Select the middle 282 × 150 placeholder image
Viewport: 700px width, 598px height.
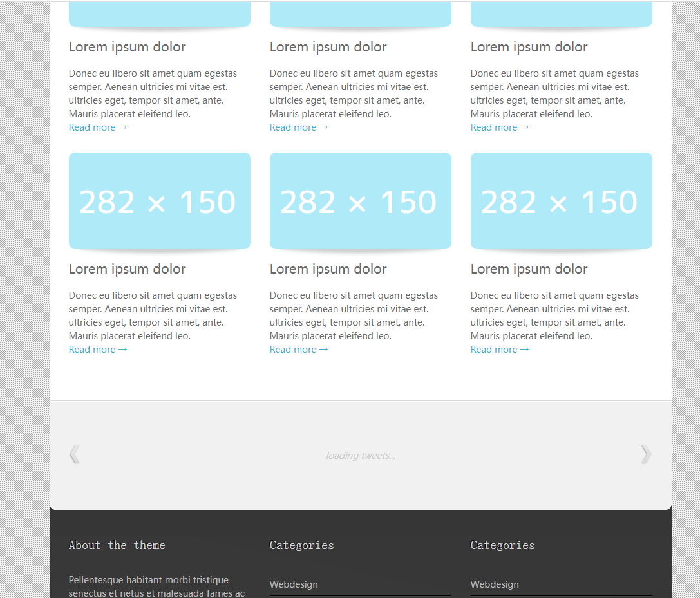click(x=360, y=201)
